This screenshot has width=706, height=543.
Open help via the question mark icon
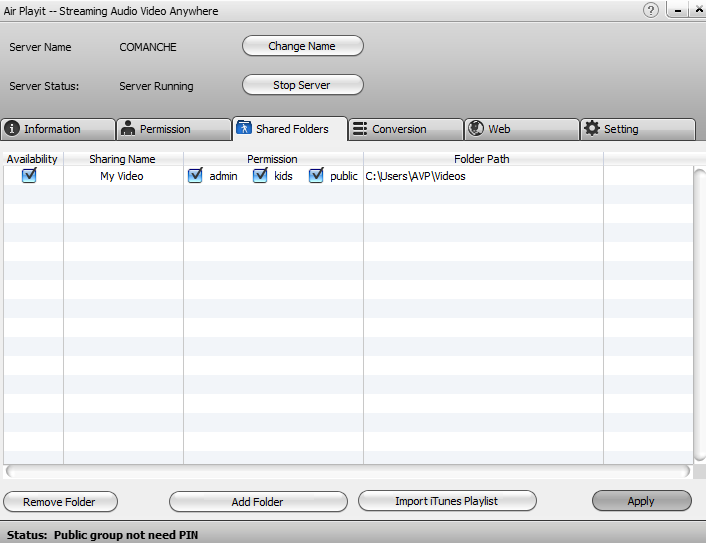pyautogui.click(x=651, y=10)
